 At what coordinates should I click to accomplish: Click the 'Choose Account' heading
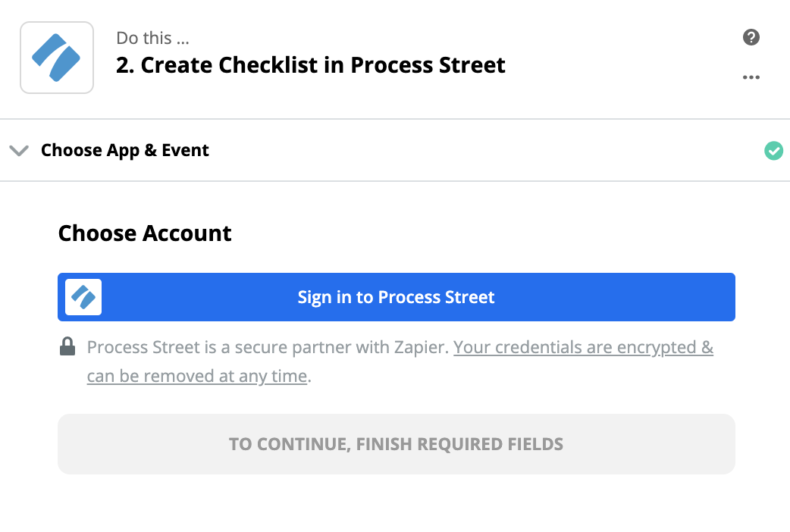point(145,233)
